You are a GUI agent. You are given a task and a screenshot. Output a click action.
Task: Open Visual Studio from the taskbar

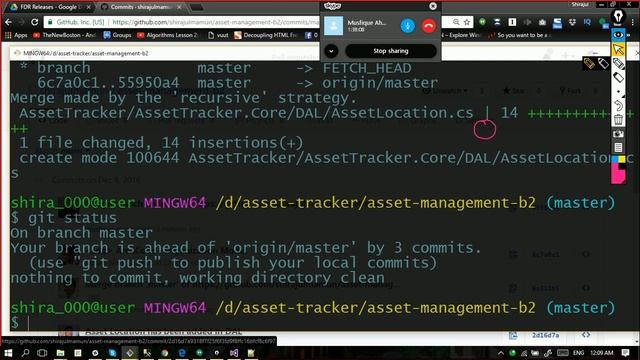(234, 353)
